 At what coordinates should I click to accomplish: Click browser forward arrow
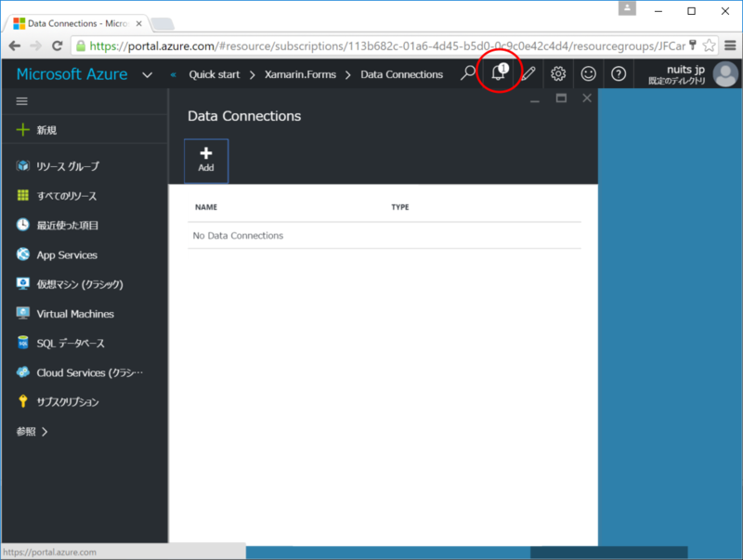click(x=36, y=46)
